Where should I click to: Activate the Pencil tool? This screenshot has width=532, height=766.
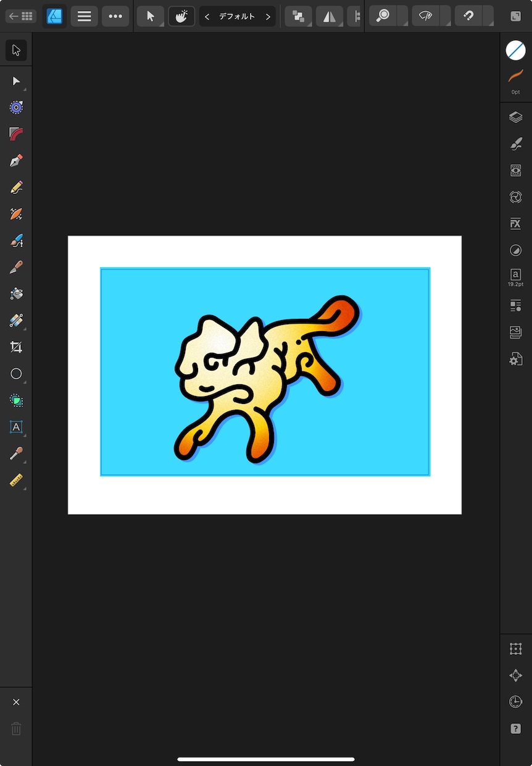click(x=16, y=187)
